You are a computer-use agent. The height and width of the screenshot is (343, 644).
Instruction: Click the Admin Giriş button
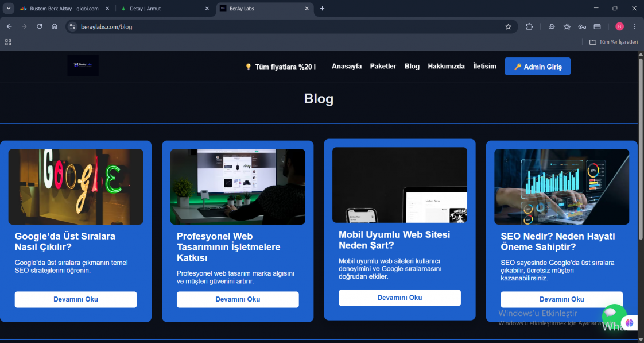coord(537,67)
